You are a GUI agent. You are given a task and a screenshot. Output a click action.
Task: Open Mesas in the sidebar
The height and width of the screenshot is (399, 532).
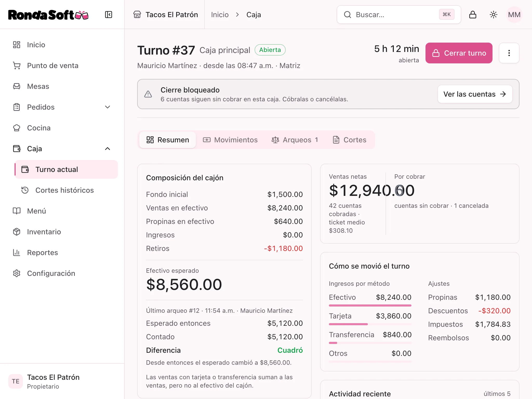62,86
